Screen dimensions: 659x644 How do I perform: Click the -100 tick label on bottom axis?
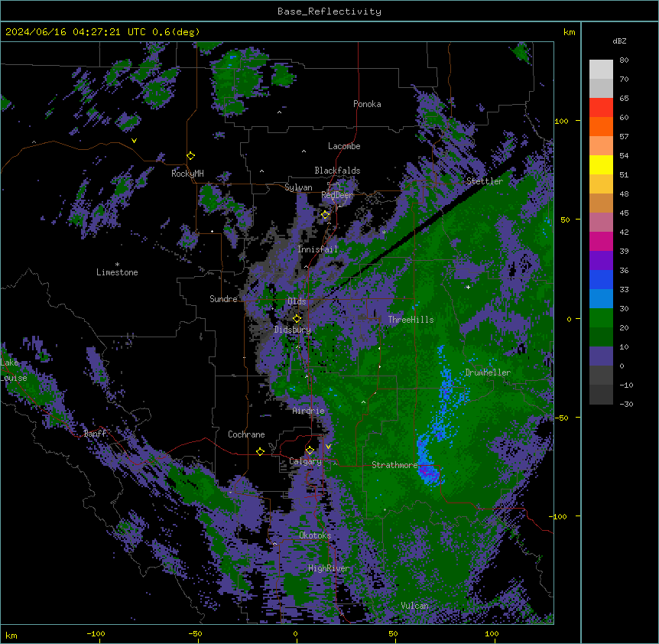[96, 634]
